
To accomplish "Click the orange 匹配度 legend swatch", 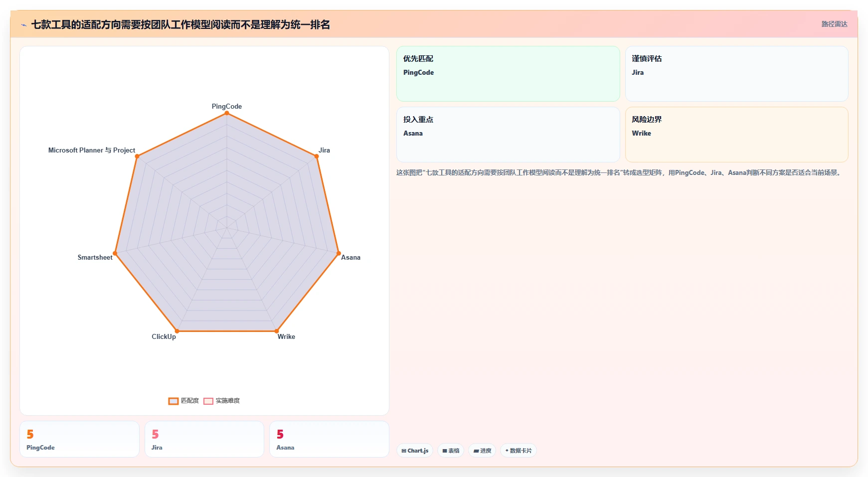I will coord(173,401).
